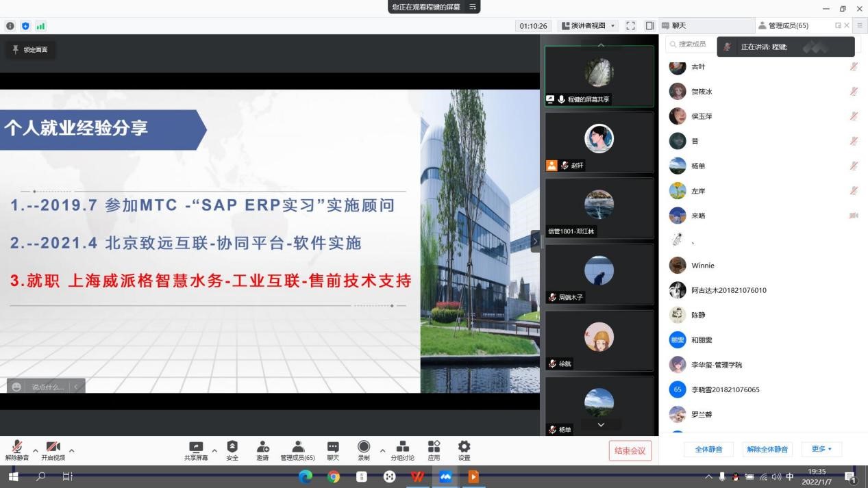Click the Invite (邀请) icon
The height and width of the screenshot is (488, 868).
[262, 450]
